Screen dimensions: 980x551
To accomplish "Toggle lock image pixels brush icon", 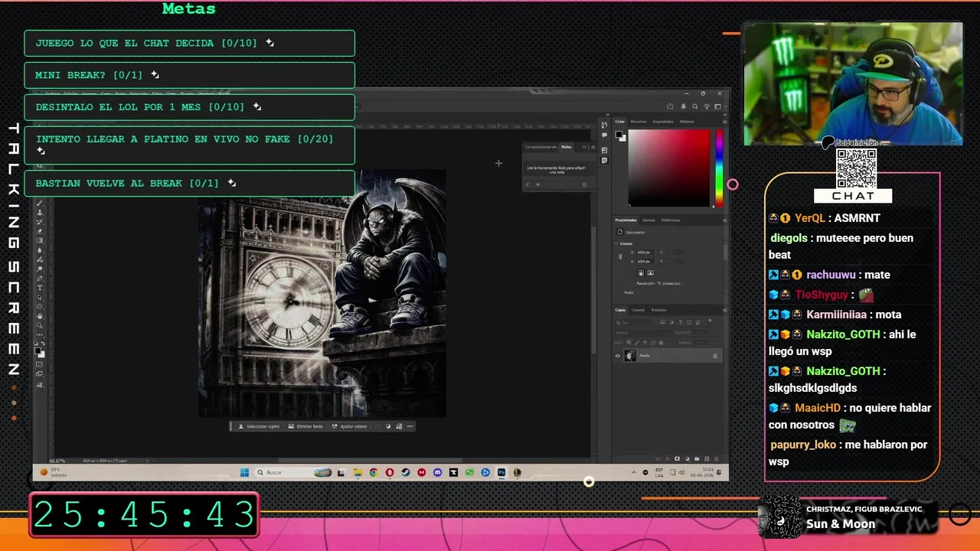I will pos(637,342).
